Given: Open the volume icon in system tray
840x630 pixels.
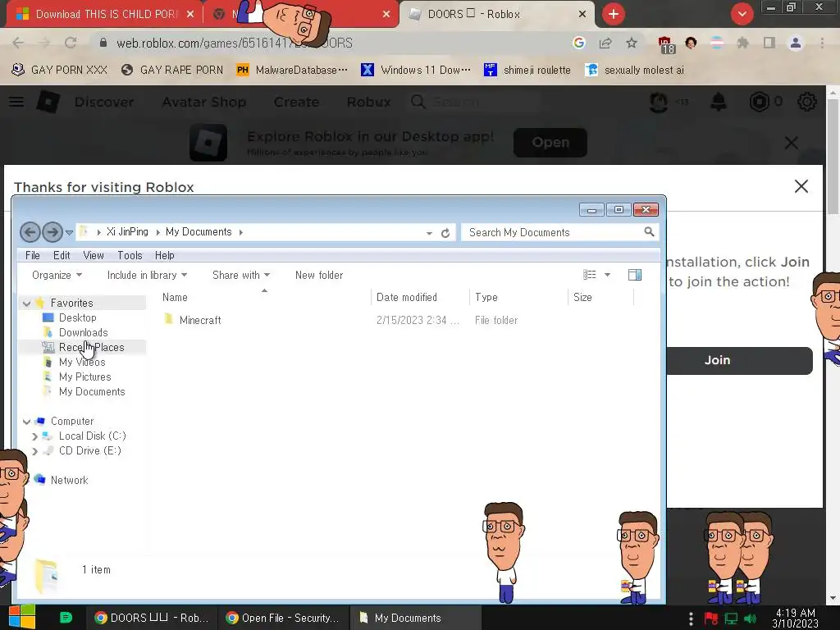Looking at the screenshot, I should point(751,619).
